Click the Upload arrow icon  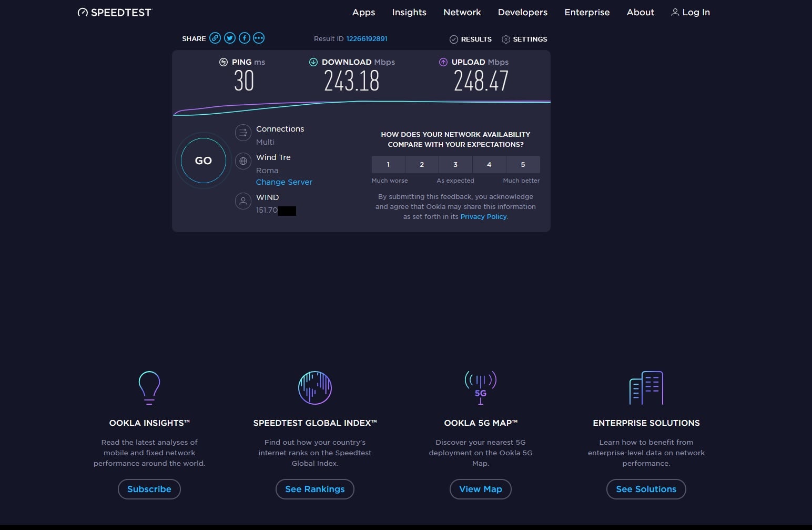pos(443,62)
